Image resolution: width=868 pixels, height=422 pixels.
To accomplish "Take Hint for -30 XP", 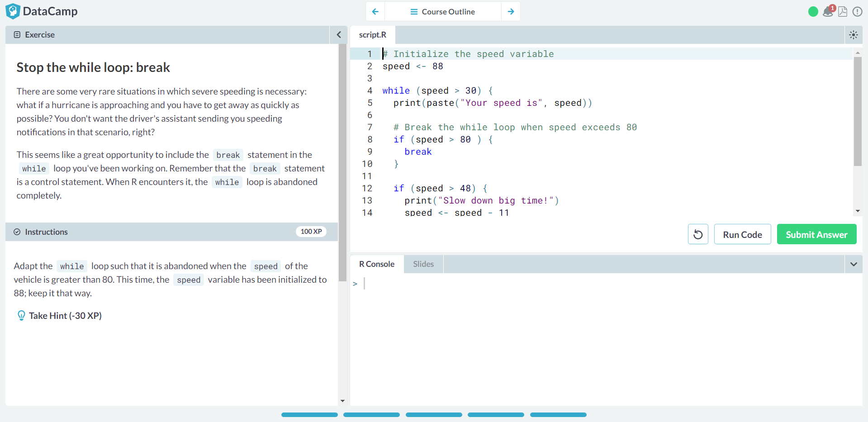I will coord(65,316).
